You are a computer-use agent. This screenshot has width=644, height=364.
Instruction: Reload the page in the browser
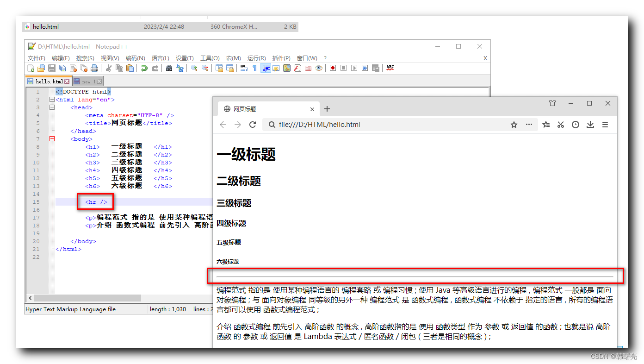click(253, 125)
